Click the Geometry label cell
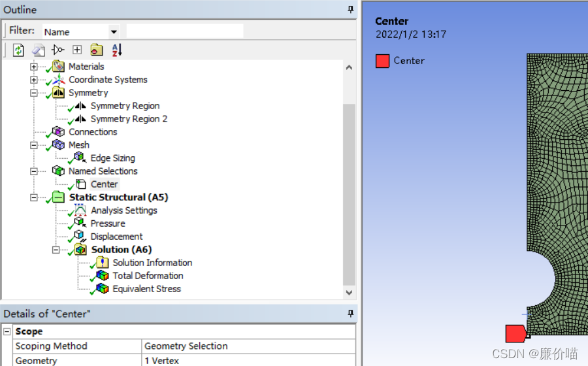The width and height of the screenshot is (588, 366). pos(78,360)
